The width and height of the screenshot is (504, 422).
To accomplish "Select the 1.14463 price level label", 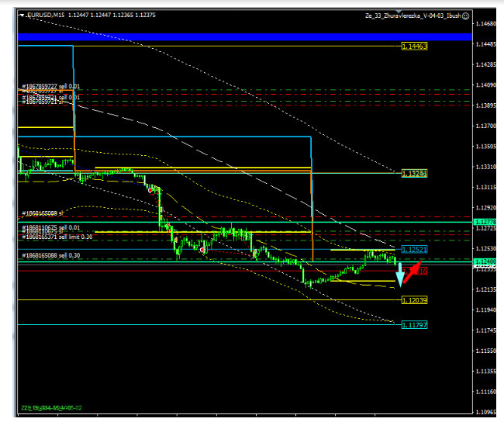I will click(x=415, y=47).
